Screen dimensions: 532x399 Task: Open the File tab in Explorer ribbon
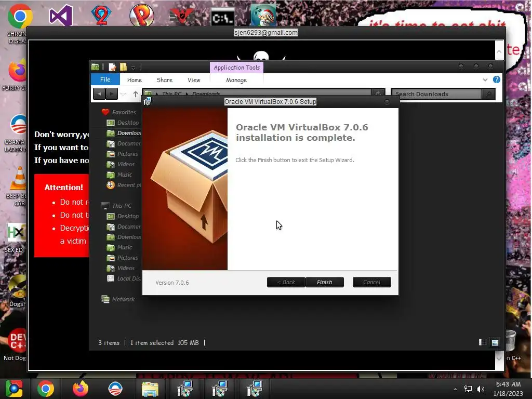tap(105, 79)
